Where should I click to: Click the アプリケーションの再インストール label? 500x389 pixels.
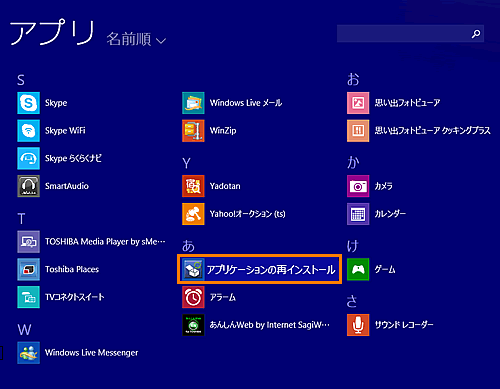(271, 269)
